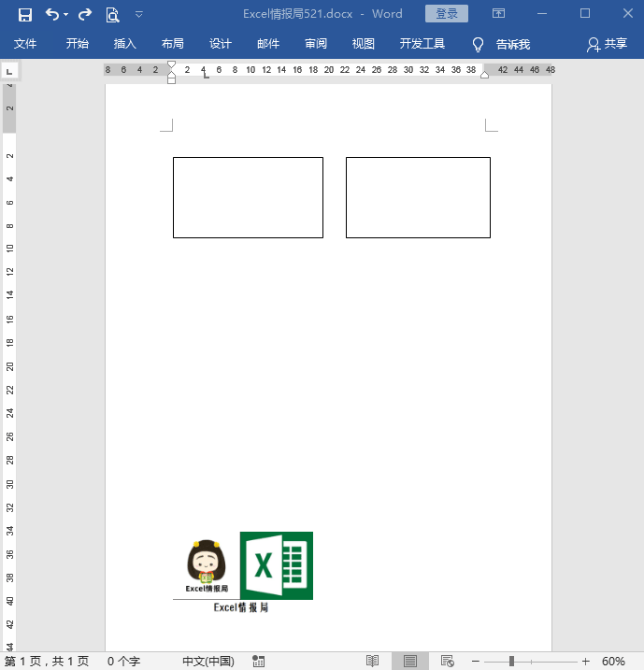This screenshot has height=670, width=644.
Task: Open the 设计 ribbon tab
Action: [x=221, y=44]
